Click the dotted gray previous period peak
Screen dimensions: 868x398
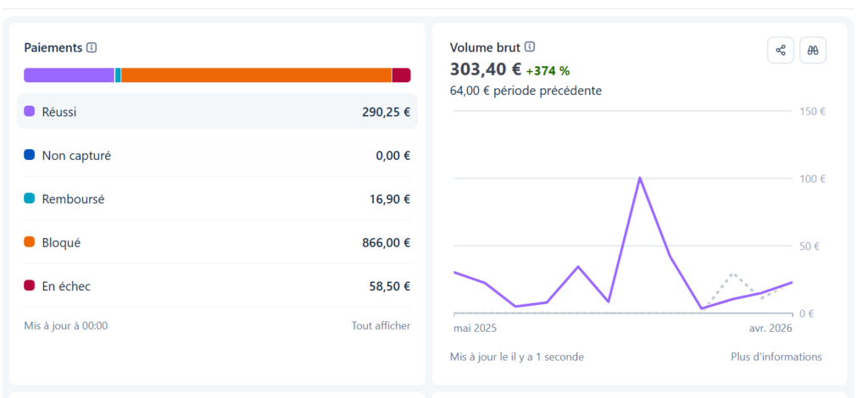pos(733,274)
